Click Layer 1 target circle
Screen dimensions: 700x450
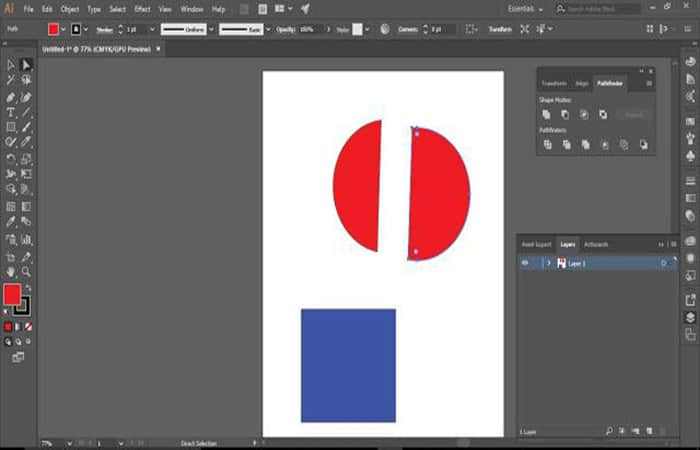664,263
